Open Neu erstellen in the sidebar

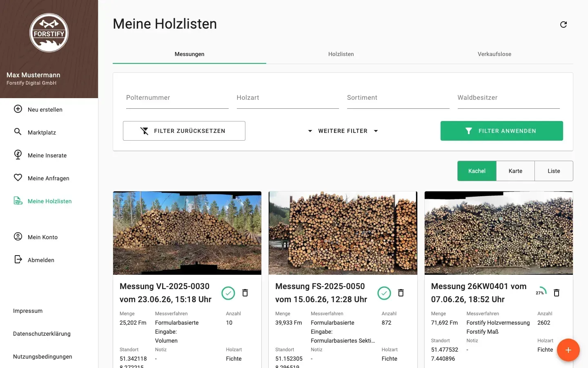pyautogui.click(x=49, y=110)
